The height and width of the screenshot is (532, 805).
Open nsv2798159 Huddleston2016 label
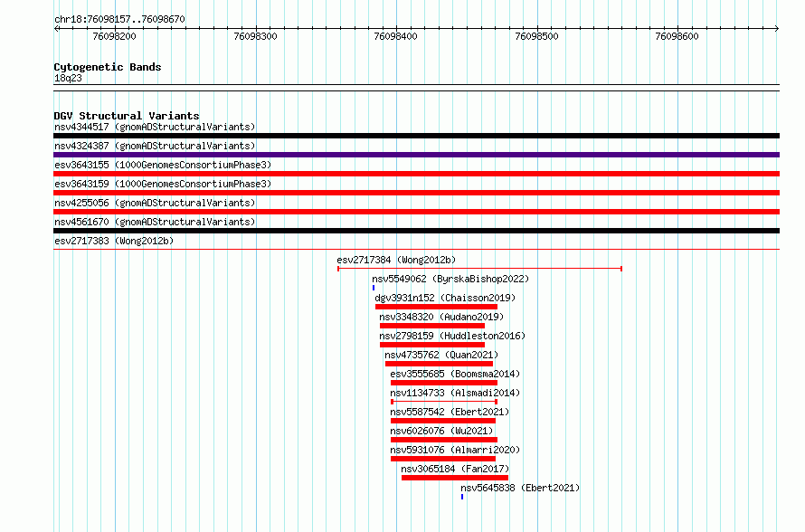click(x=452, y=336)
